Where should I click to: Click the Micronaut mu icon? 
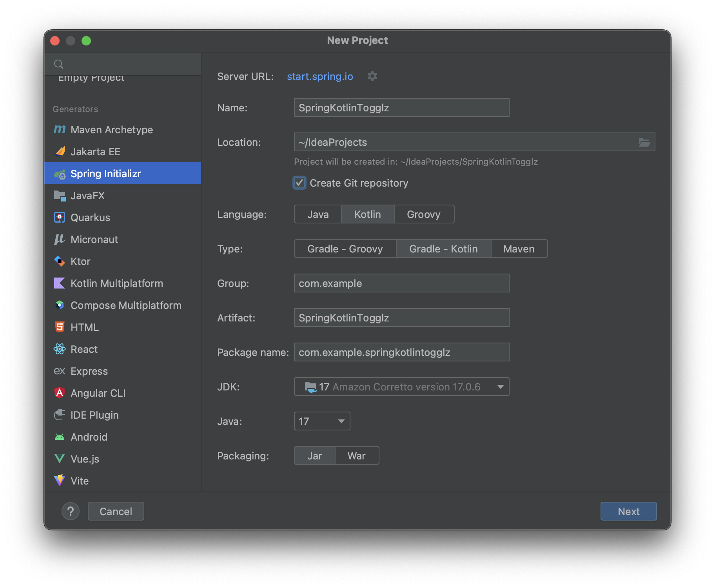pyautogui.click(x=60, y=239)
